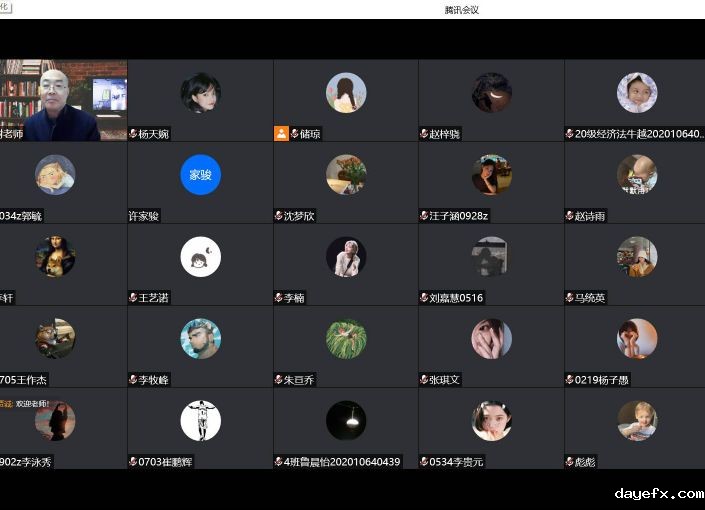705x510 pixels.
Task: Click the name label 刘嘉慧0516
Action: pyautogui.click(x=456, y=298)
